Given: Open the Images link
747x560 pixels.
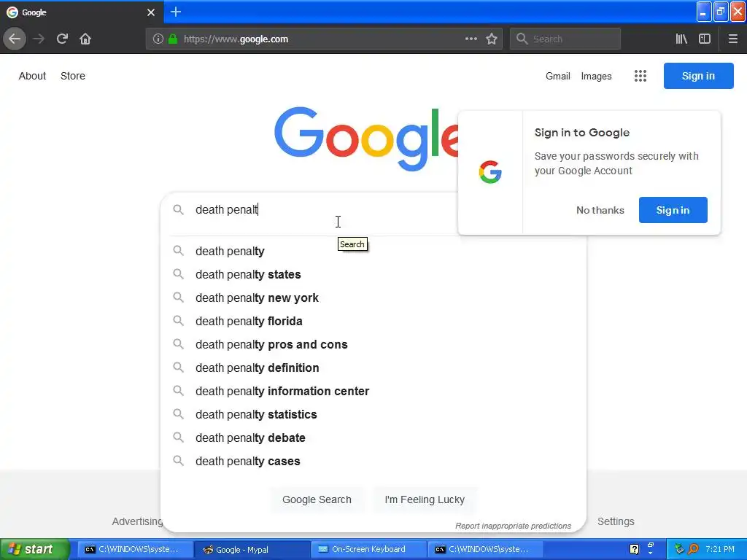Looking at the screenshot, I should coord(597,76).
